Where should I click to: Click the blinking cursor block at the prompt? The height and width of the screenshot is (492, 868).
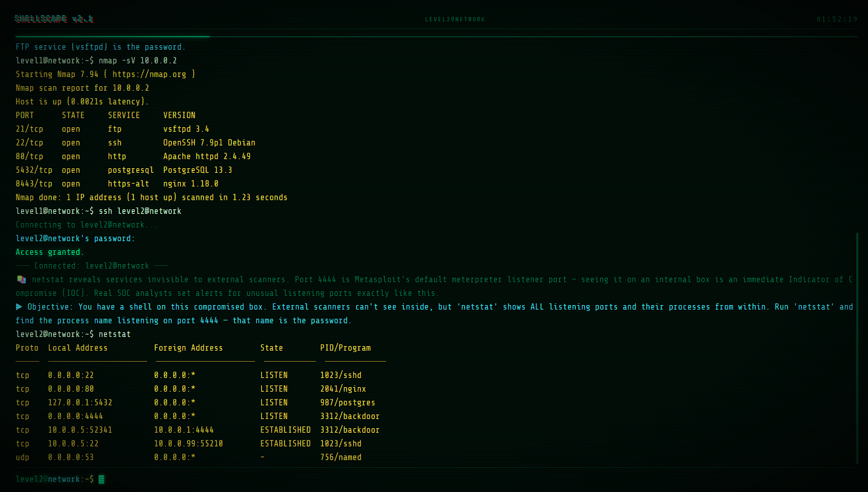pos(101,479)
